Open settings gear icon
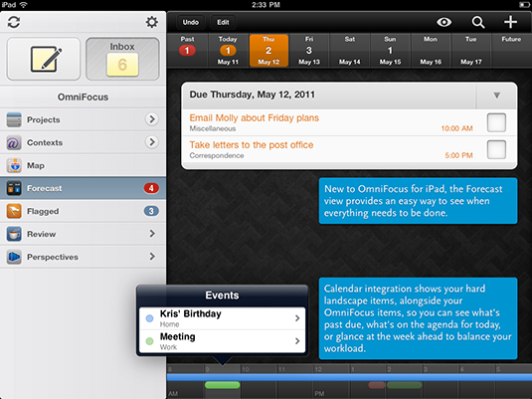 pos(152,23)
